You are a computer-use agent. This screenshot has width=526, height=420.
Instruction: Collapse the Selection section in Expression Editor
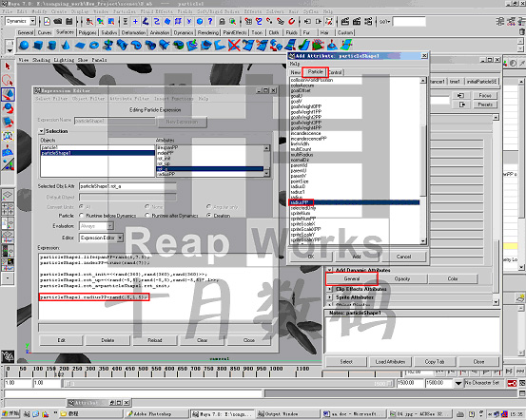pos(41,131)
